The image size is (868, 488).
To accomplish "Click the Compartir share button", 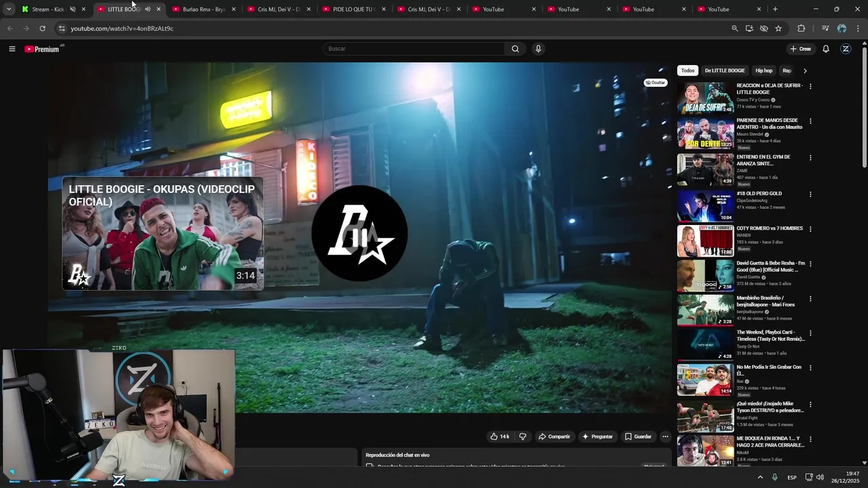I will click(554, 436).
